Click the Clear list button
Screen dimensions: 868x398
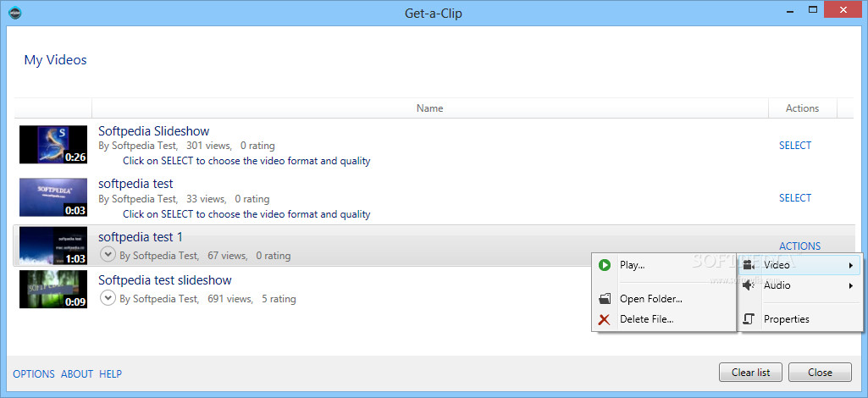pos(750,373)
